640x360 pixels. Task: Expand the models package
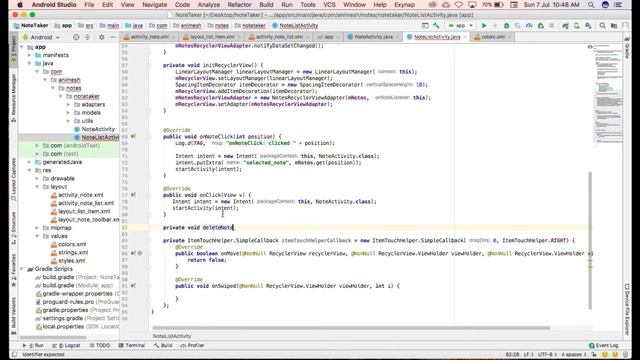(69, 113)
